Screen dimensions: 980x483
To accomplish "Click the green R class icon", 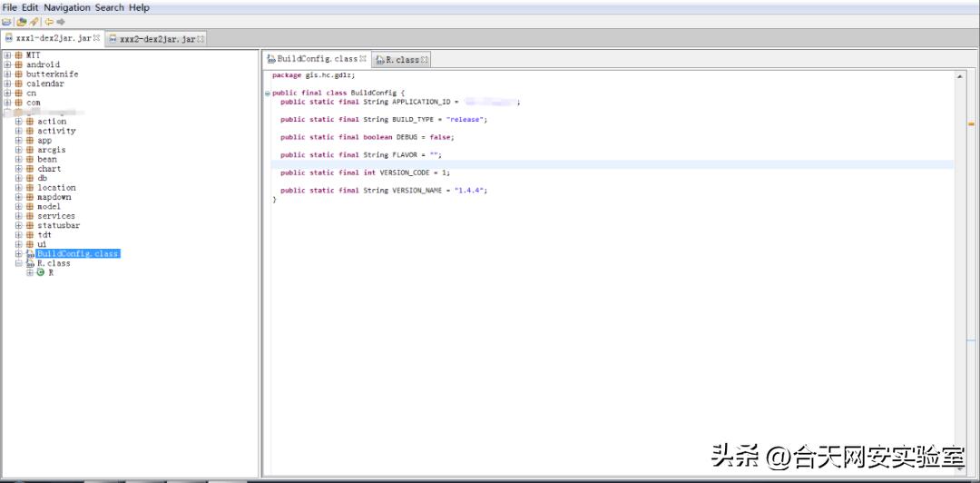I will coord(41,272).
